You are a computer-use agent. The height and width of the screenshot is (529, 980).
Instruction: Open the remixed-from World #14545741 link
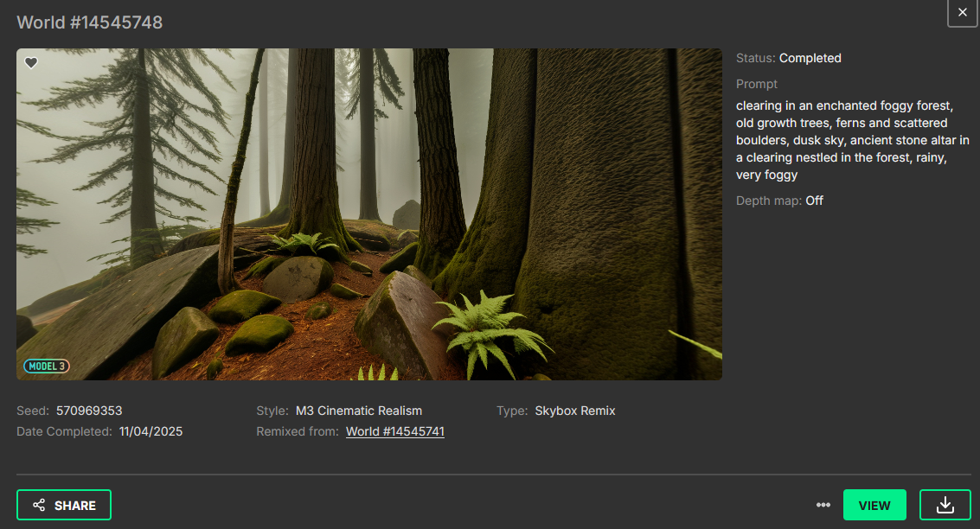point(394,431)
